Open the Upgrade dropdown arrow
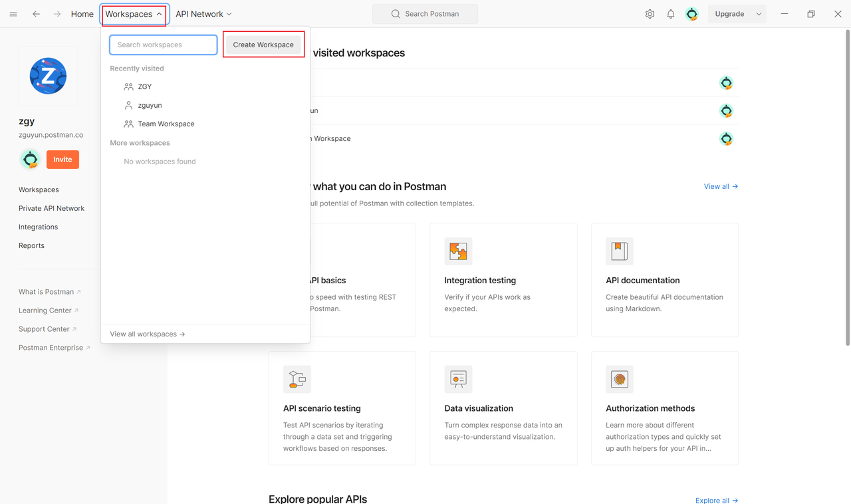This screenshot has width=851, height=504. (x=759, y=14)
